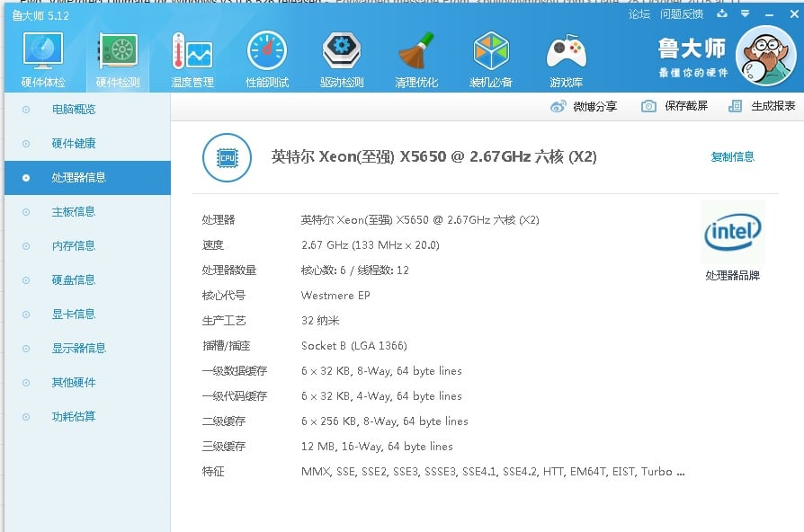This screenshot has height=532, width=804.
Task: Click the Weibo share icon
Action: pyautogui.click(x=558, y=106)
